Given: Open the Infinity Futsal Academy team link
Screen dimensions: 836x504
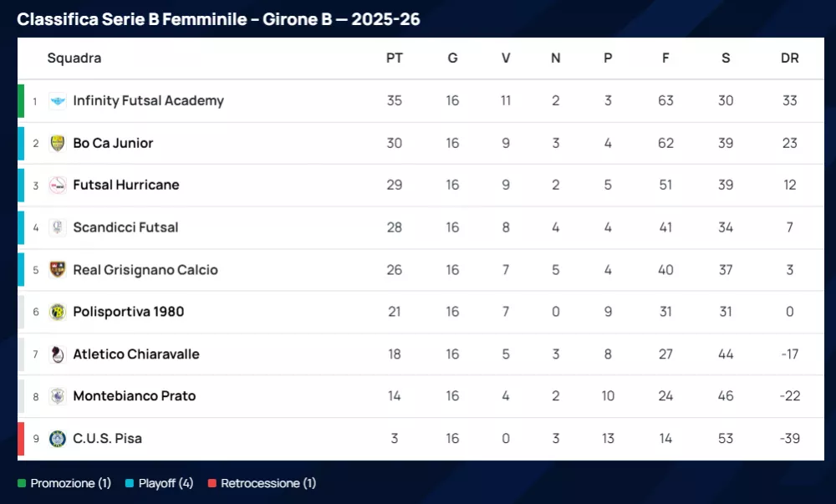Looking at the screenshot, I should pos(148,101).
